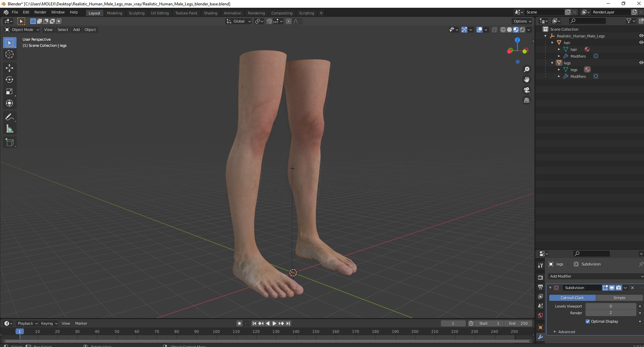
Task: Toggle visibility of legs object in outliner
Action: coord(641,63)
